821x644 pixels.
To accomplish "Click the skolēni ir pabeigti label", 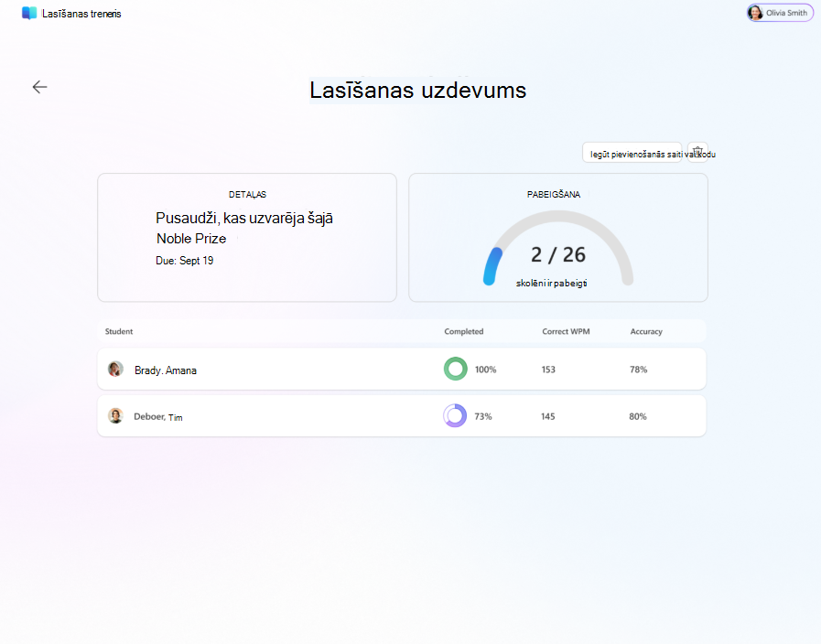I will coord(551,283).
